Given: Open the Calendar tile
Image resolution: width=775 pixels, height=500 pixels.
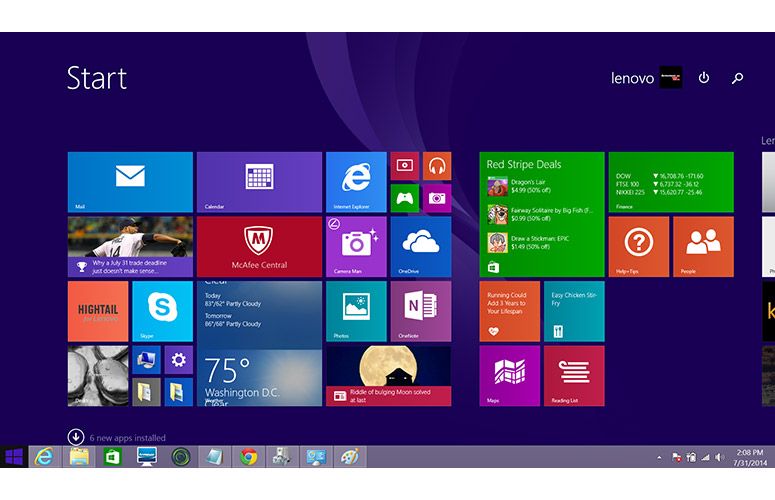Looking at the screenshot, I should click(x=259, y=182).
